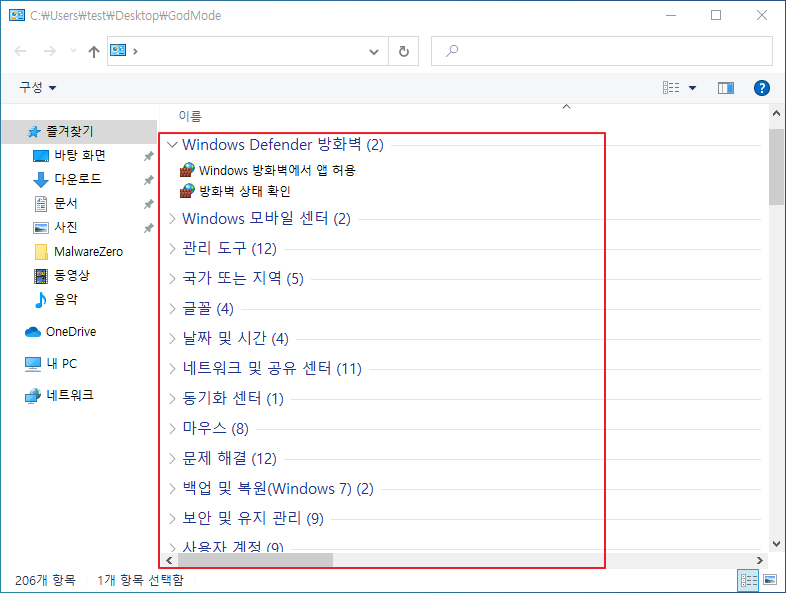
Task: Open 바탕 화면 in the sidebar
Action: click(79, 155)
